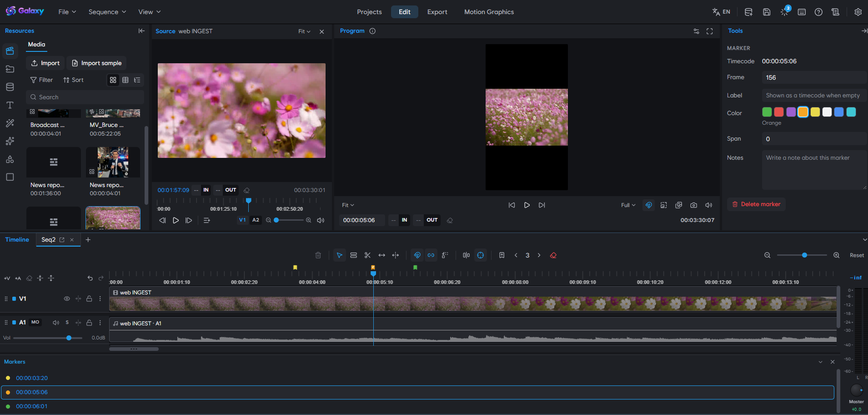Click the trash delete icon in timeline toolbar
This screenshot has height=415, width=868.
click(x=318, y=255)
